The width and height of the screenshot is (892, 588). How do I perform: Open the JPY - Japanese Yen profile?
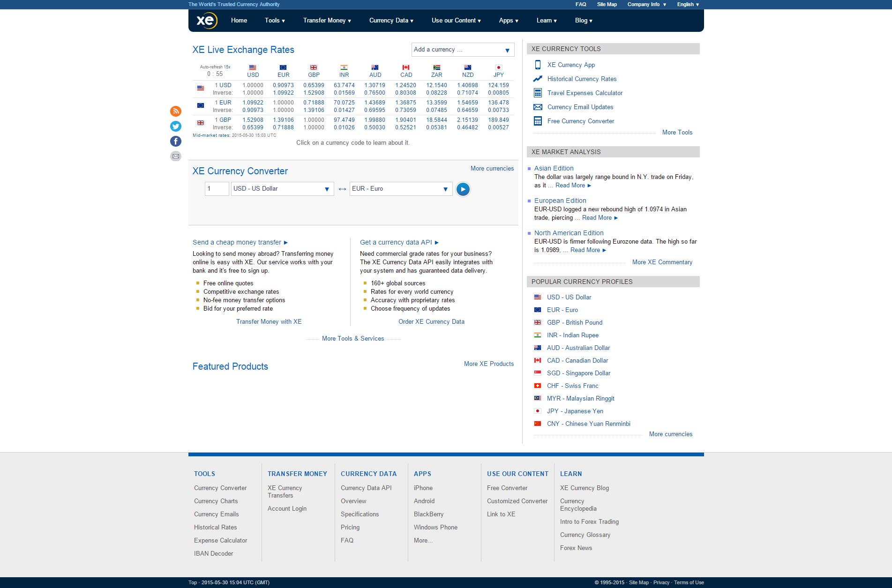[575, 411]
